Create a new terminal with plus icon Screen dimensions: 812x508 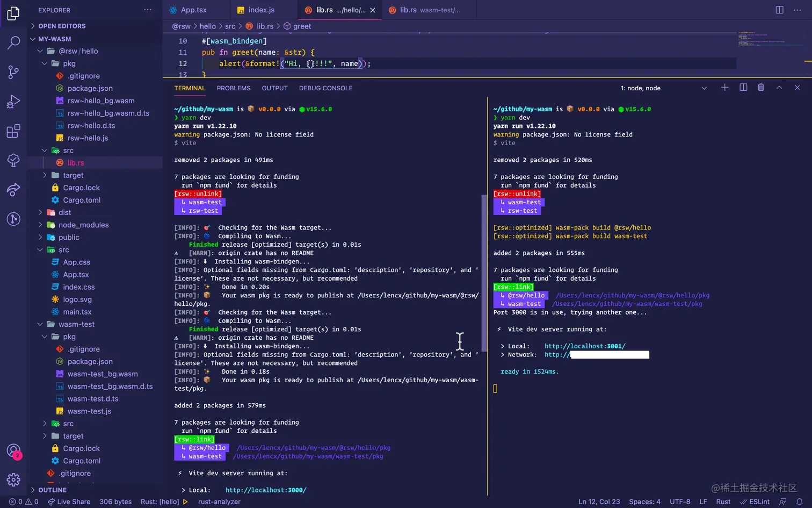724,88
